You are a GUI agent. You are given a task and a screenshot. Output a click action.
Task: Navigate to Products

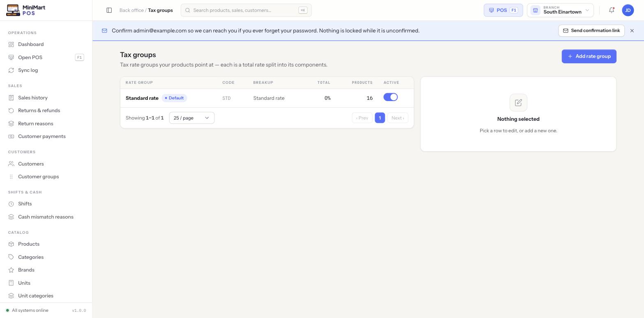click(46, 244)
